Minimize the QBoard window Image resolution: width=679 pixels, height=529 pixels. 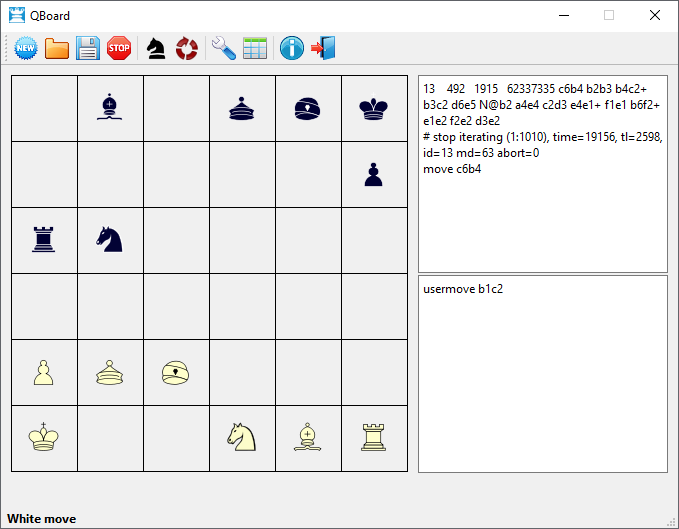coord(564,15)
